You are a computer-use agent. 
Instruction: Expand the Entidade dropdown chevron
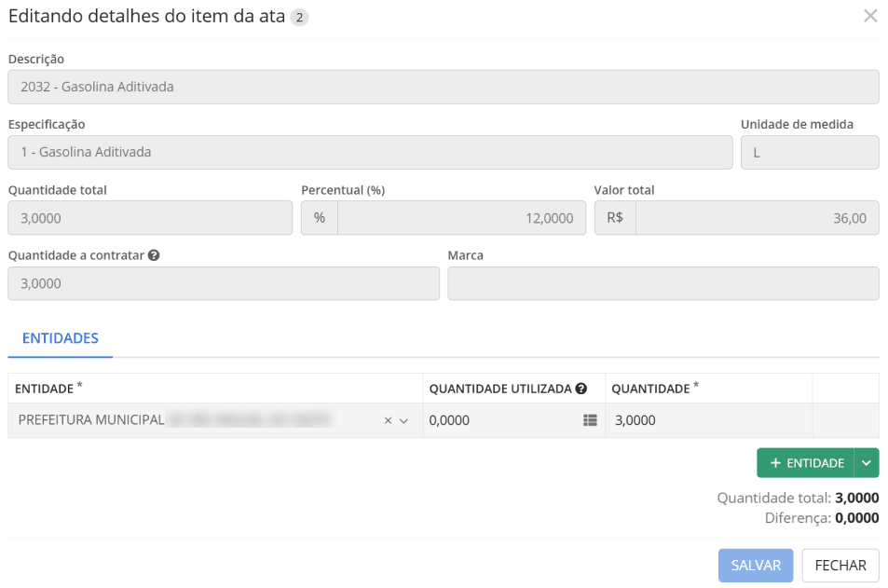pos(403,421)
